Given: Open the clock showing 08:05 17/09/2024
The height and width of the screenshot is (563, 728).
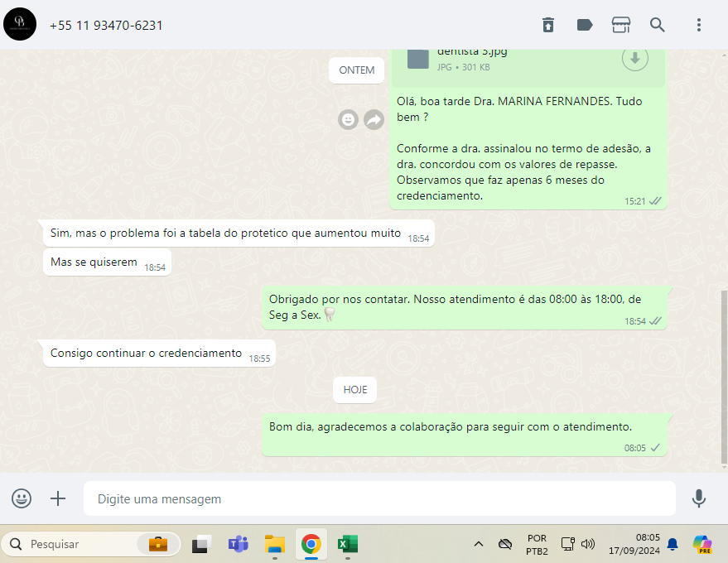Looking at the screenshot, I should point(634,544).
